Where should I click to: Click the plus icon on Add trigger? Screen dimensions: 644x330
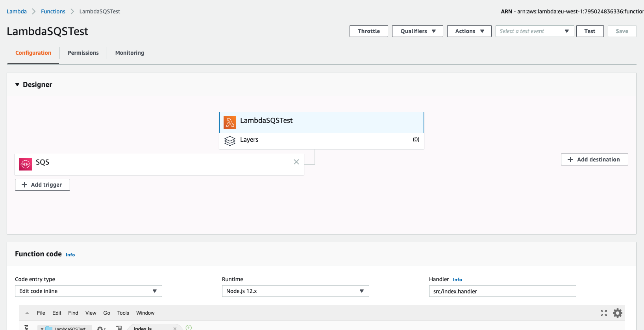point(24,185)
